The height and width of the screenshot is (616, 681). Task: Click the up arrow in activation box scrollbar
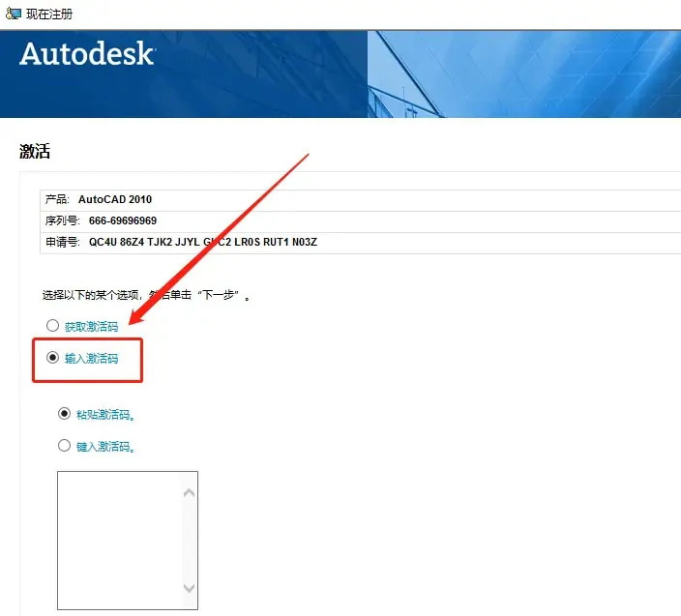[x=189, y=493]
